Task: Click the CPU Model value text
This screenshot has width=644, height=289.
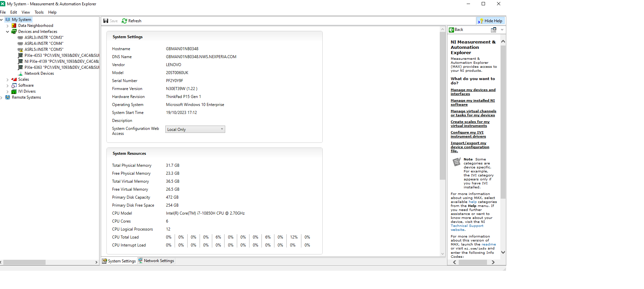Action: (205, 213)
